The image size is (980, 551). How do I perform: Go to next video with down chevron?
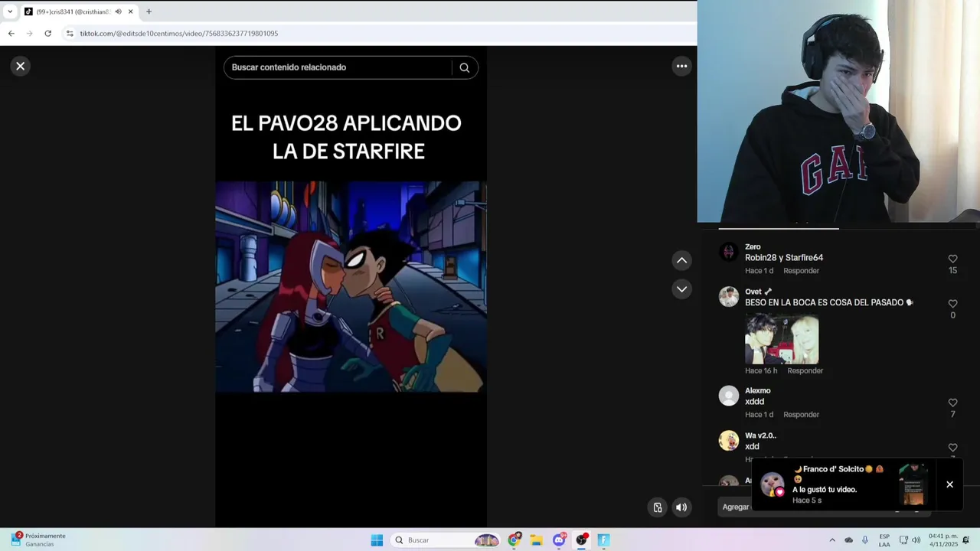681,289
